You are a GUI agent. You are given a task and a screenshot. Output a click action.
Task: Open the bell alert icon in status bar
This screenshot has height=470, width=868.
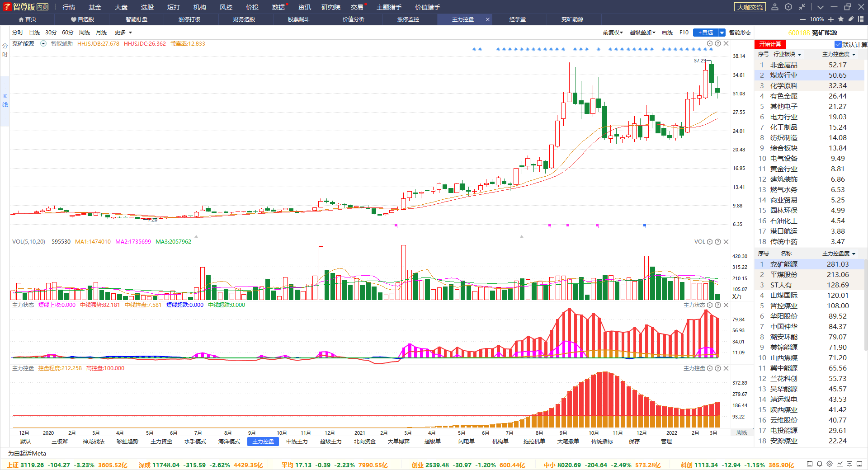820,464
